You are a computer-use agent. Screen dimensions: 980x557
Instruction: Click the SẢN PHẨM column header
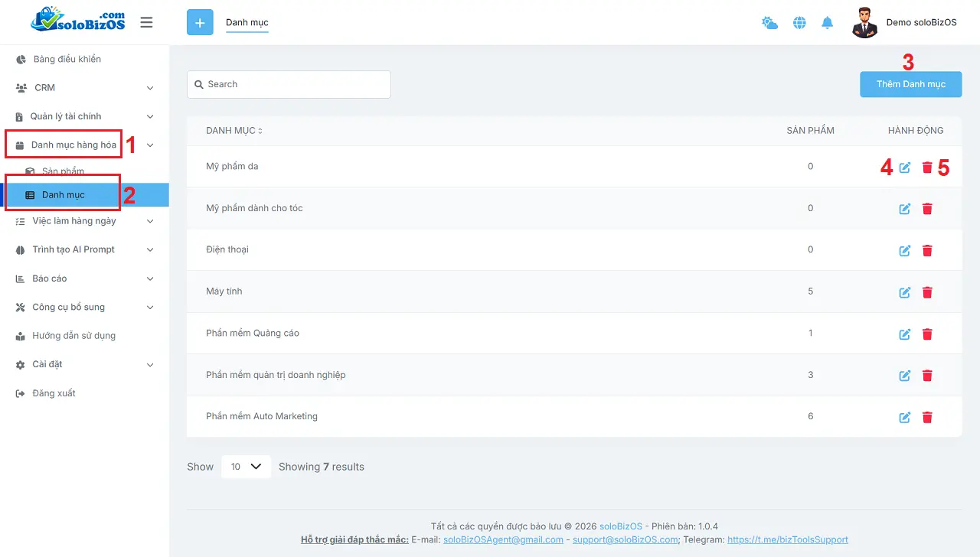tap(810, 131)
